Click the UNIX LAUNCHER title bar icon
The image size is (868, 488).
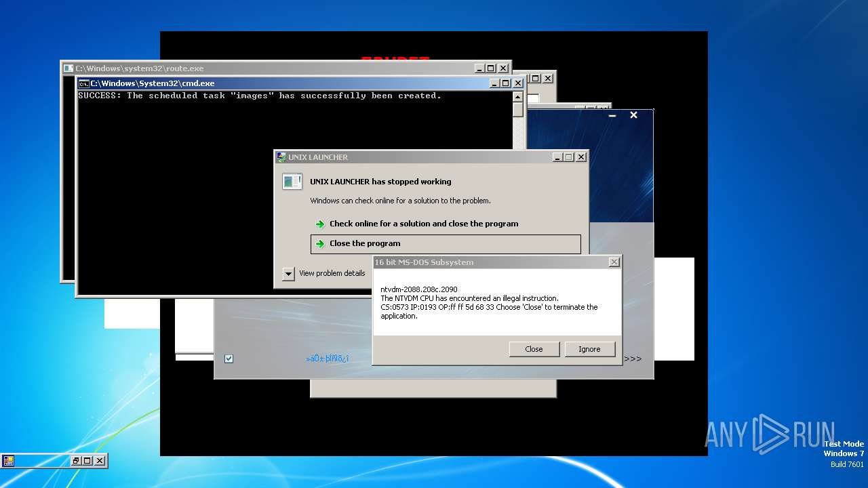point(281,157)
